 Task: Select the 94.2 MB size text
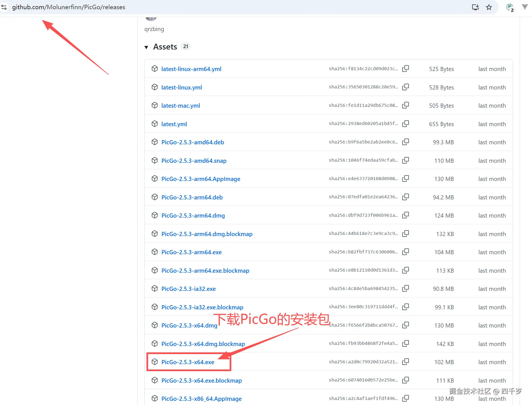443,197
